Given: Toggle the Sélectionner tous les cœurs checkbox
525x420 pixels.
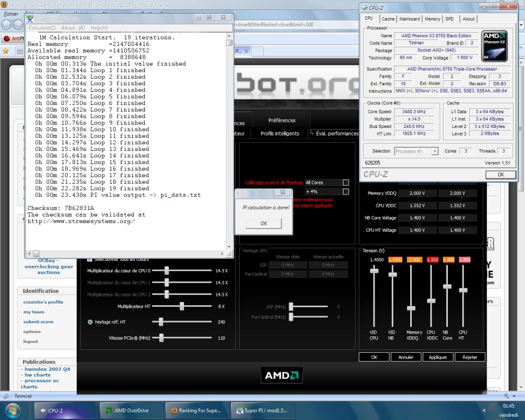Looking at the screenshot, I should pyautogui.click(x=89, y=259).
